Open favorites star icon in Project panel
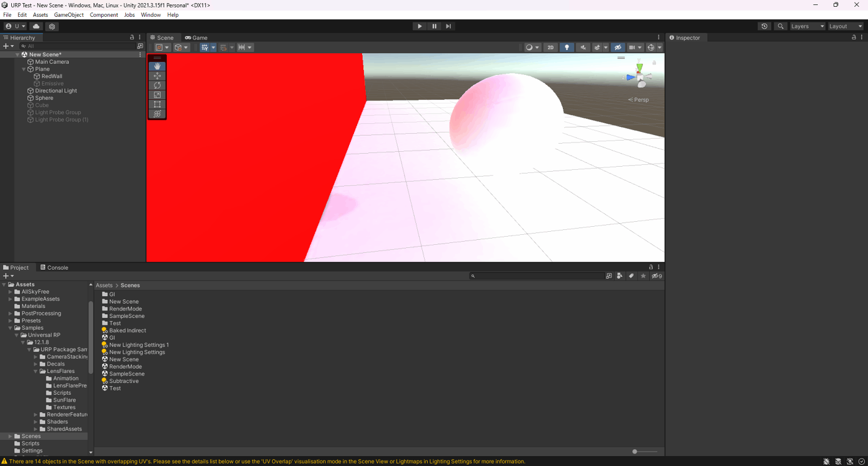Screen dimensions: 868x466 643,276
